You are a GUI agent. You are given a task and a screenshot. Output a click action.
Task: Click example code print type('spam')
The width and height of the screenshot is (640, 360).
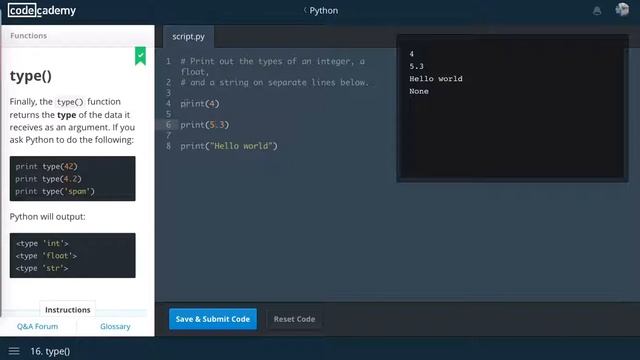[x=55, y=191]
